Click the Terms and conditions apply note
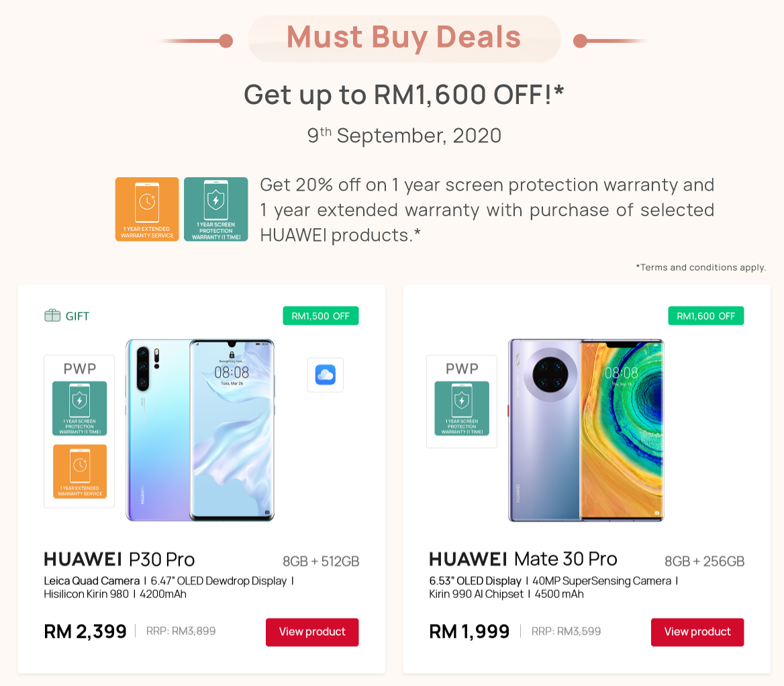 [701, 268]
